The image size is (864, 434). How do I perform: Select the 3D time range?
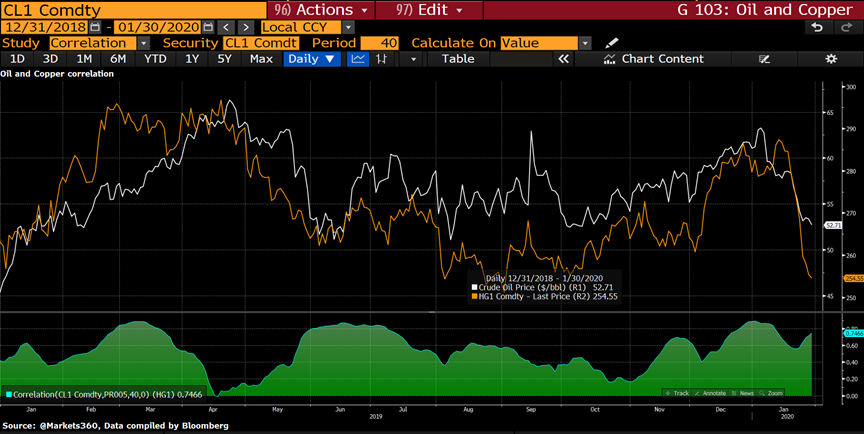pos(50,59)
